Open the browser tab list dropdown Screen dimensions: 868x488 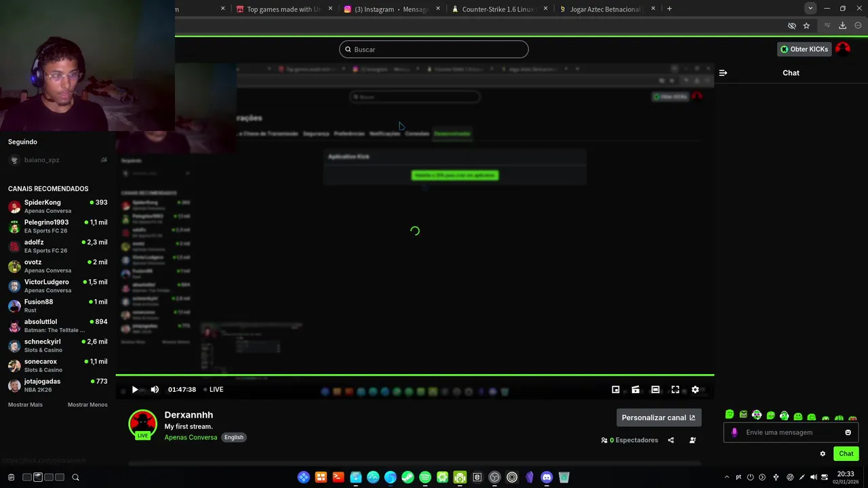click(x=810, y=9)
